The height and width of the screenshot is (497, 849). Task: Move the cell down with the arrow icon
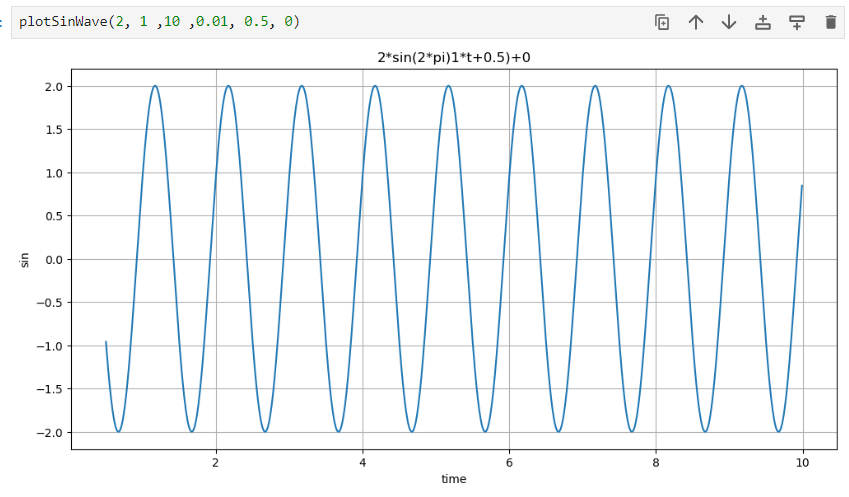729,22
